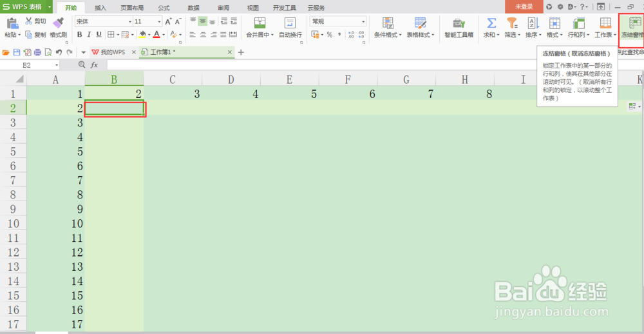Increase font size with the A+ icon
The image size is (644, 334).
pos(168,21)
